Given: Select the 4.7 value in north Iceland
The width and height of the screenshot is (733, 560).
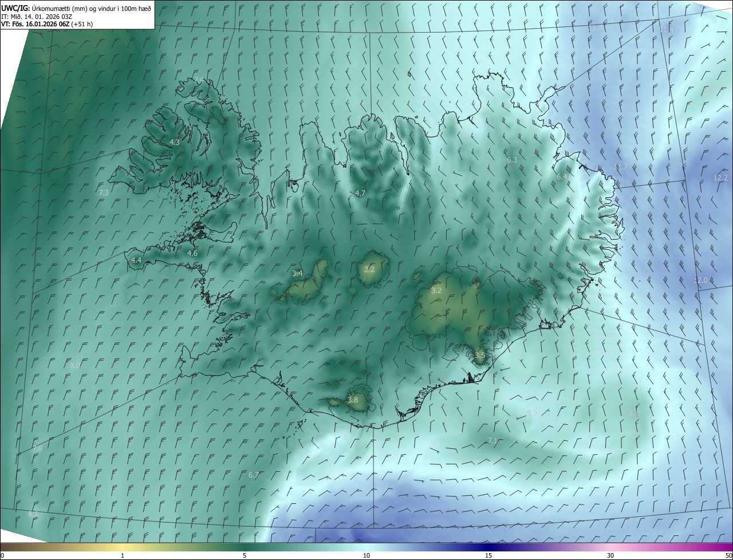Looking at the screenshot, I should (x=360, y=194).
